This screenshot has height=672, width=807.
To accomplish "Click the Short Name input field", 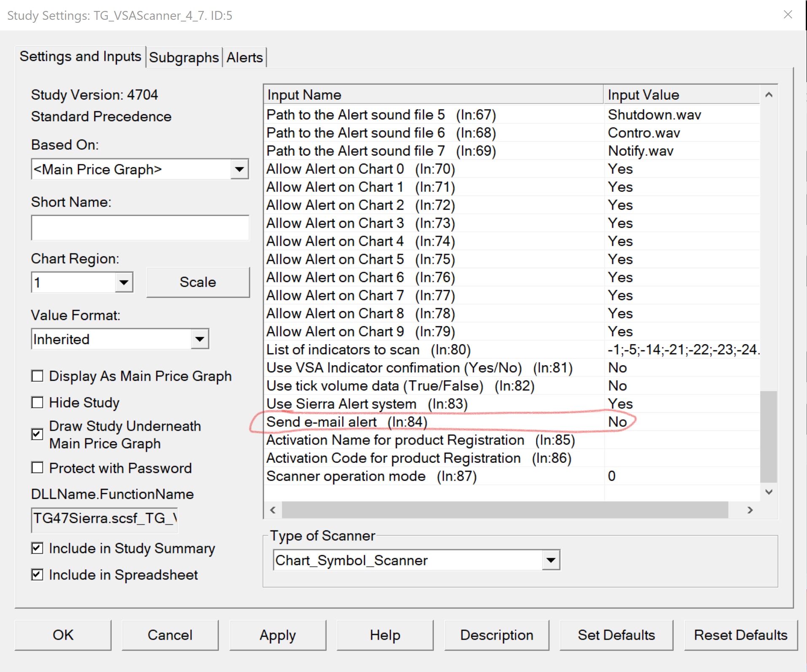I will (140, 228).
